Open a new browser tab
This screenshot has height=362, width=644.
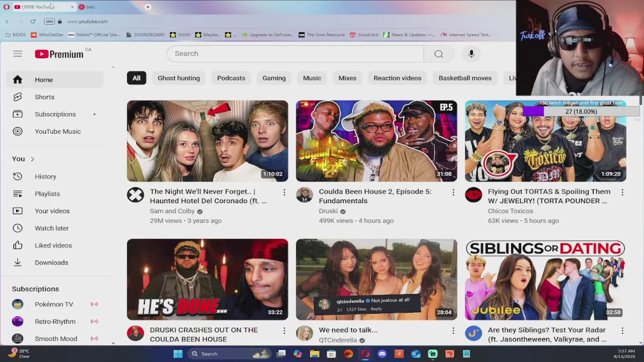[148, 7]
